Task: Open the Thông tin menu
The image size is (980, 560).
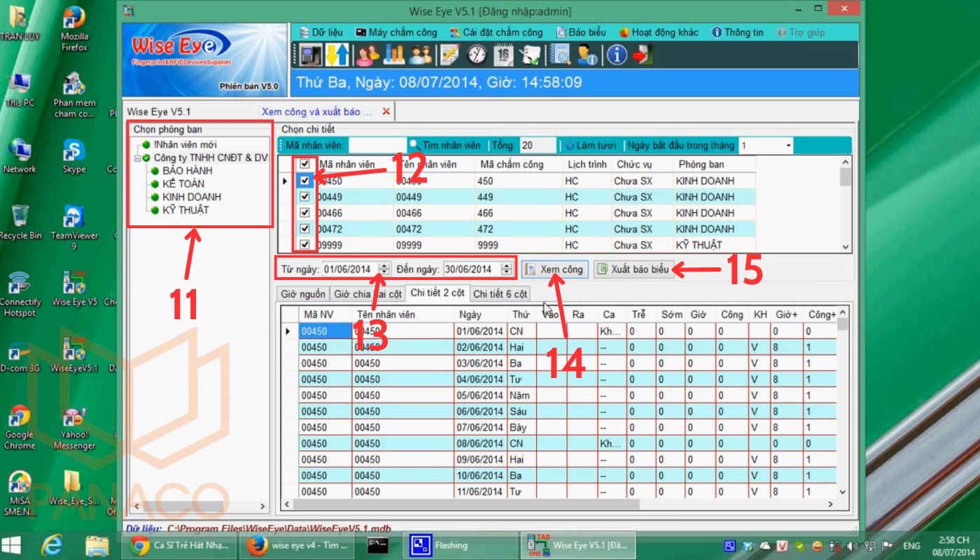Action: (x=738, y=32)
